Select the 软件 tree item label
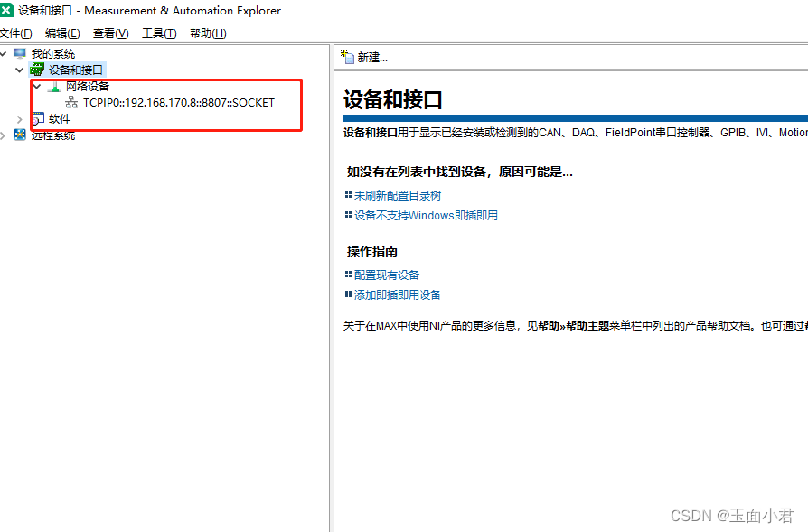The width and height of the screenshot is (808, 532). 60,119
